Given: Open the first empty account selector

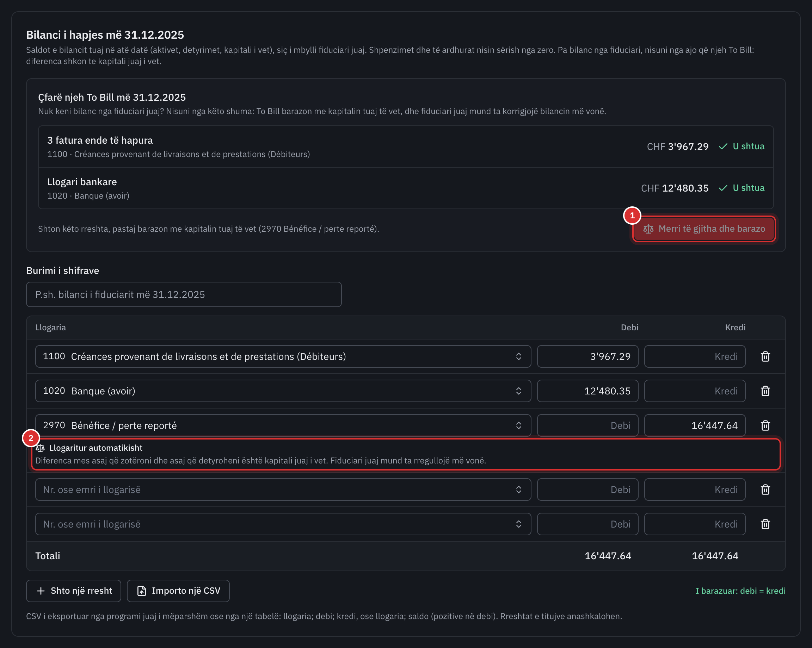Looking at the screenshot, I should pyautogui.click(x=283, y=490).
